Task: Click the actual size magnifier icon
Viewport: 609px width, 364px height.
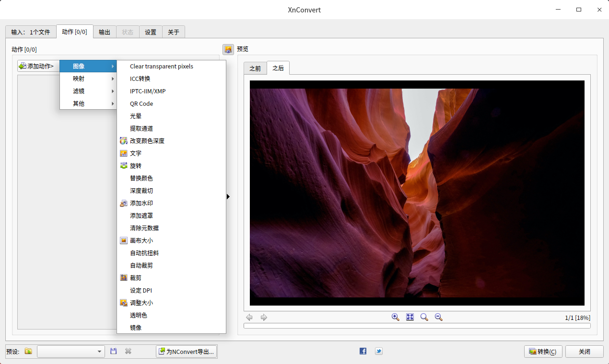Action: [424, 317]
